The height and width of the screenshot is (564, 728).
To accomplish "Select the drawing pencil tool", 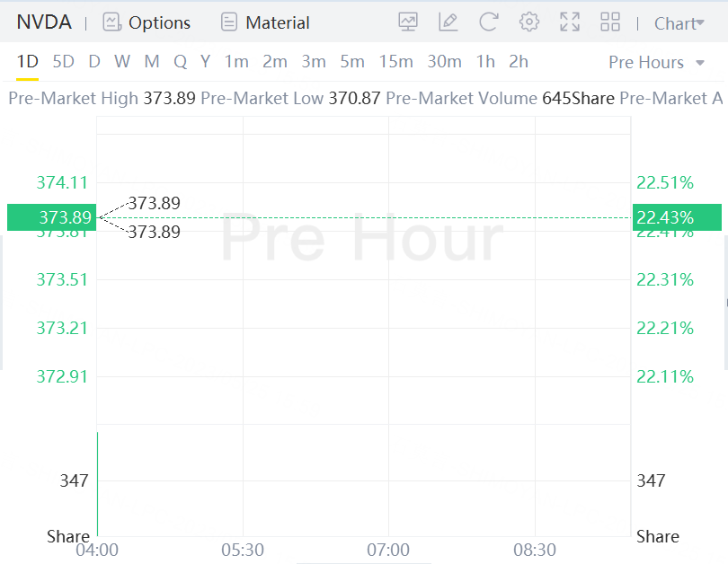I will 448,22.
